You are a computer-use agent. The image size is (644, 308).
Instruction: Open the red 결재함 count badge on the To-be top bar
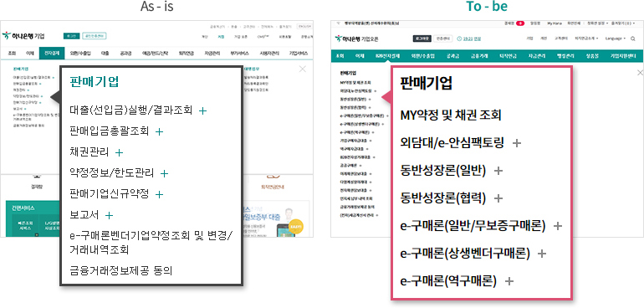click(x=520, y=23)
